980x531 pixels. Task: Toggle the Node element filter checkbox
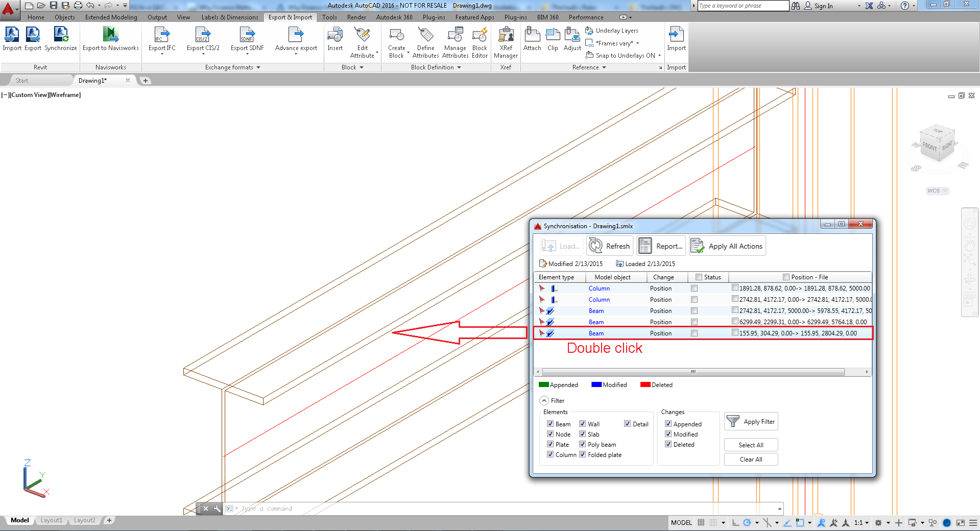(550, 434)
